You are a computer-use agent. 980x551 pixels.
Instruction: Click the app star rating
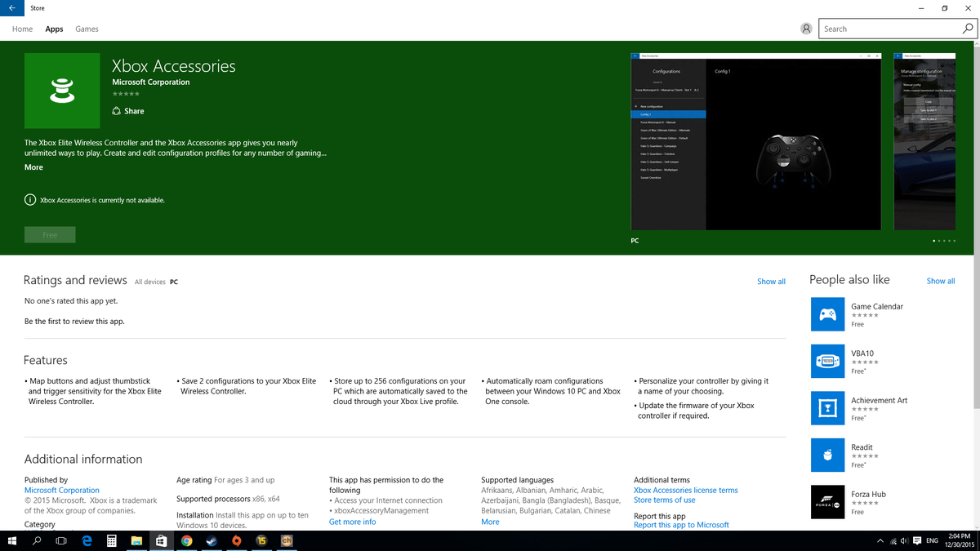click(126, 95)
